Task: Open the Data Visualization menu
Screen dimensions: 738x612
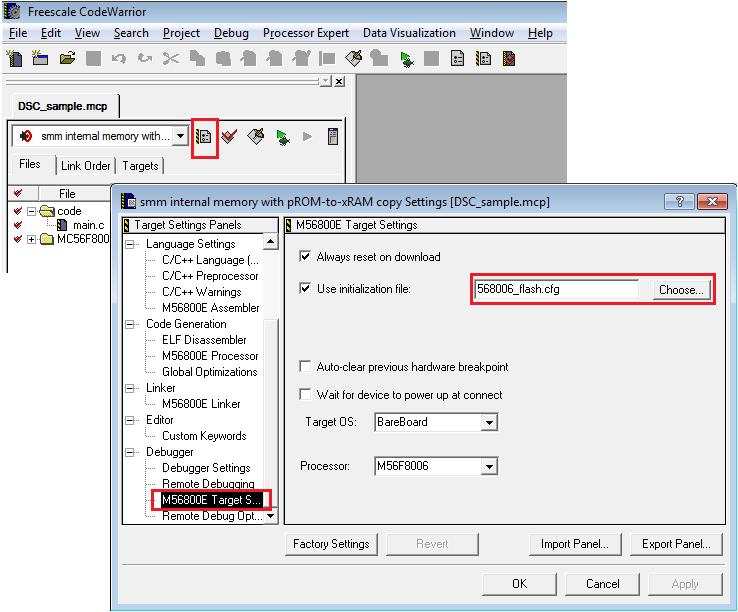Action: point(409,33)
